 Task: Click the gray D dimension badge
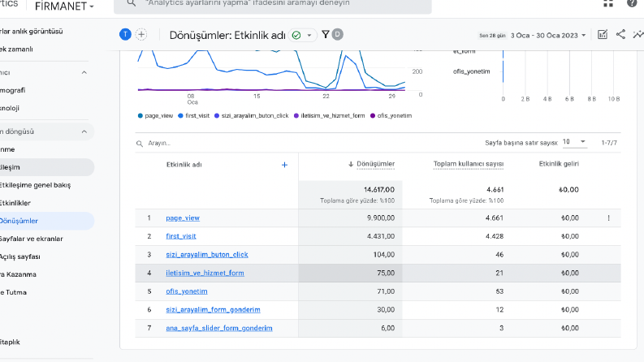coord(337,34)
